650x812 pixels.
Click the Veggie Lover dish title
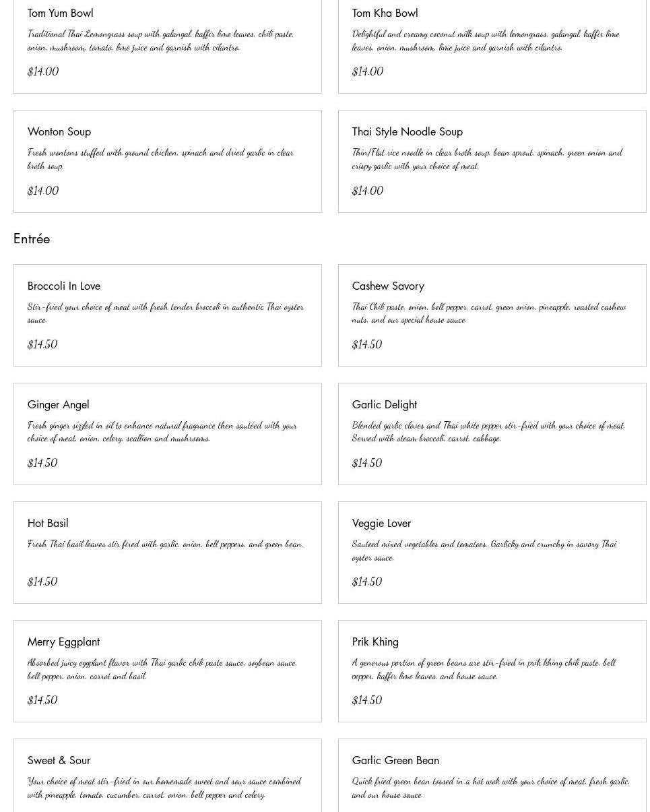(381, 523)
